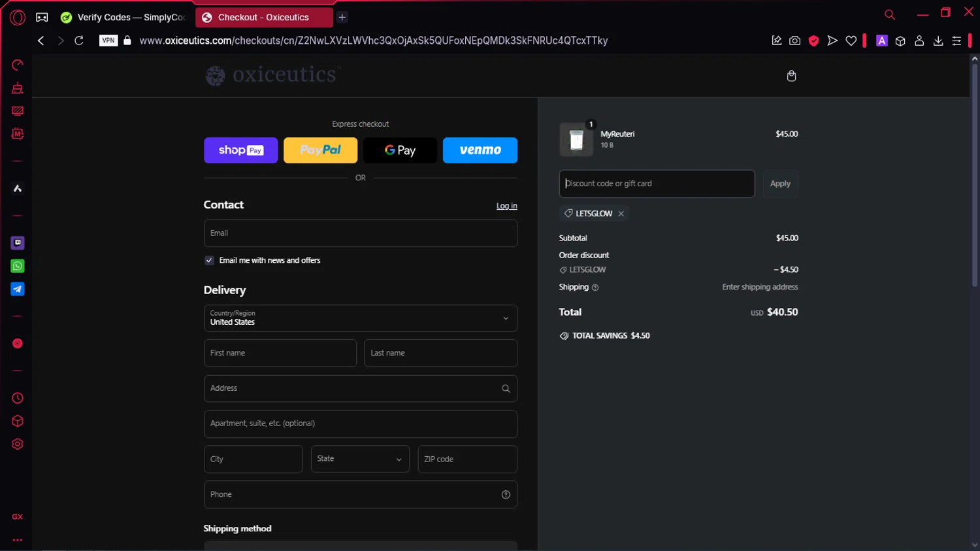Click the Last name field
The image size is (980, 551).
(x=440, y=353)
